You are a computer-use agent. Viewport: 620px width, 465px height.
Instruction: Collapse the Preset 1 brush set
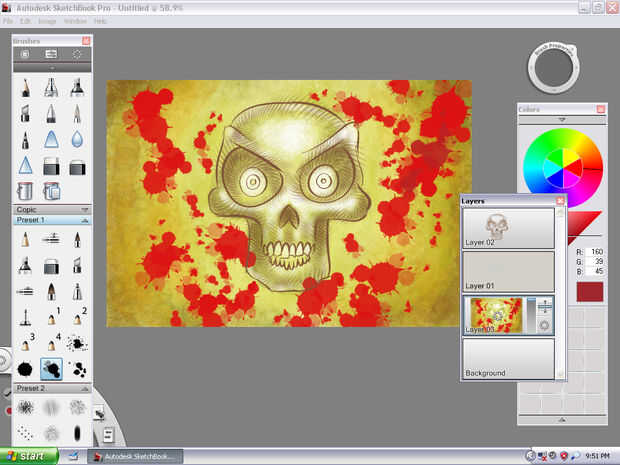pos(85,220)
